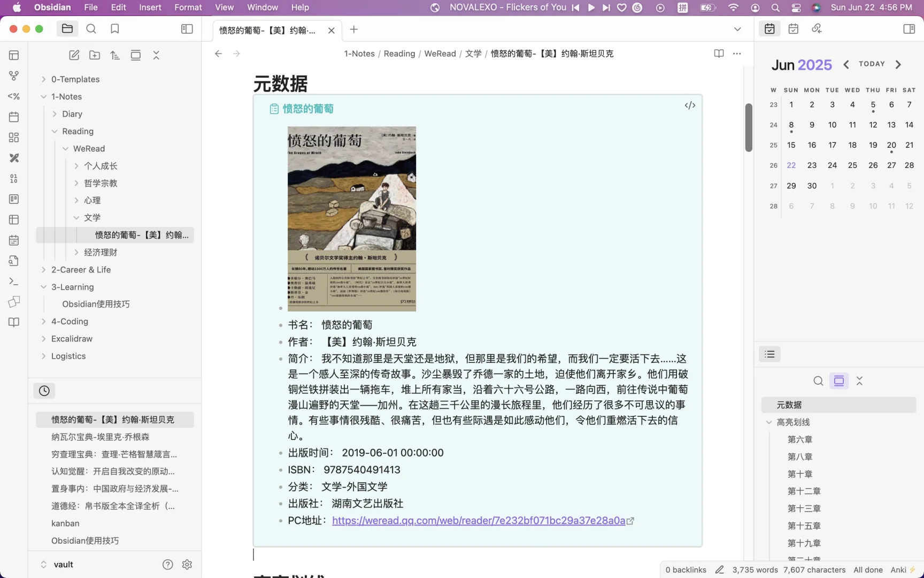Open the terminal icon in left ribbon
The width and height of the screenshot is (924, 578).
13,281
